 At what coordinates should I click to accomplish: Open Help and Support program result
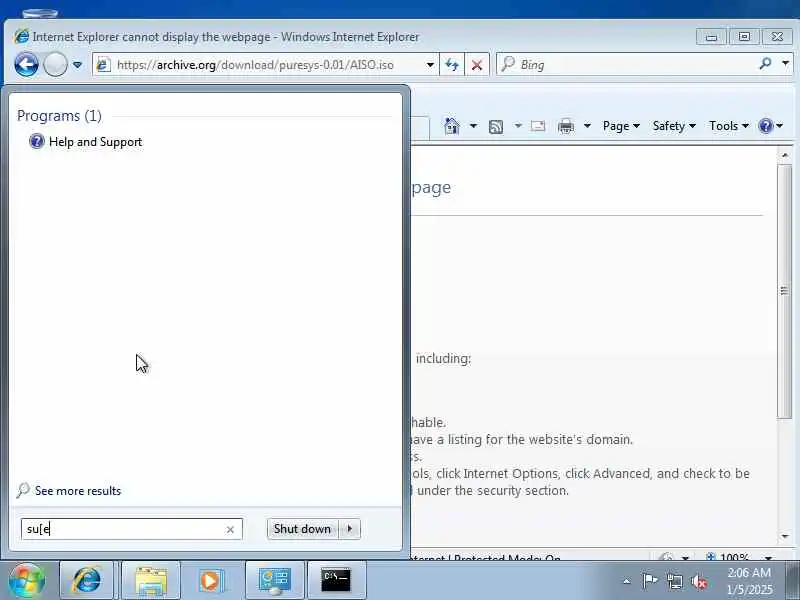pyautogui.click(x=86, y=142)
